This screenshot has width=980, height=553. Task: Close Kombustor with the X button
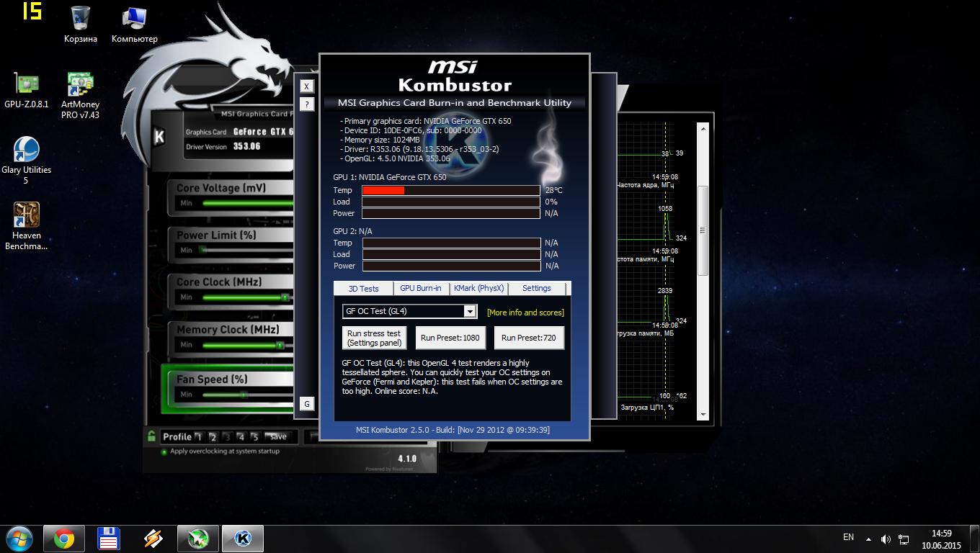(307, 86)
